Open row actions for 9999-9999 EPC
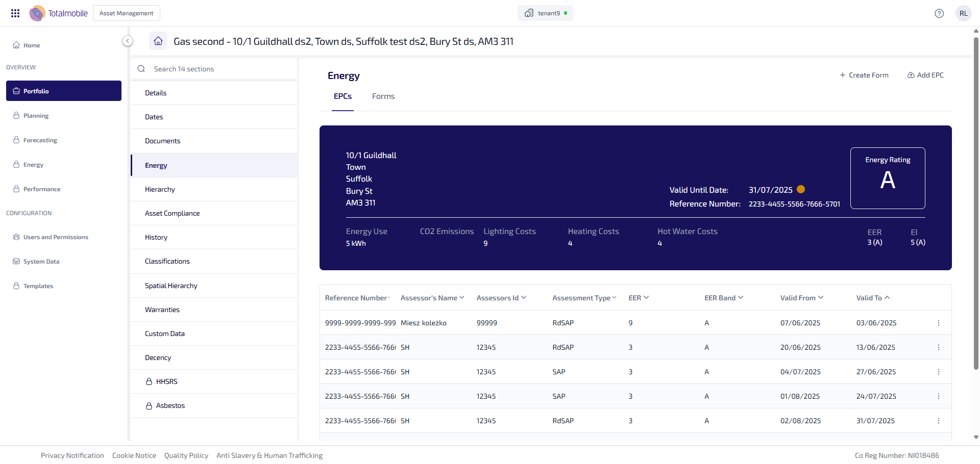 pyautogui.click(x=938, y=323)
